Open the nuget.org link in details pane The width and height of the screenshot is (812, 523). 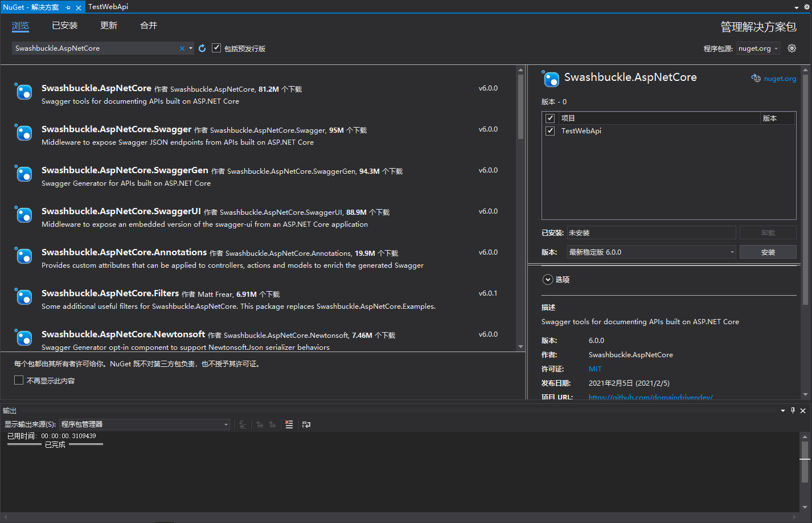(x=780, y=79)
